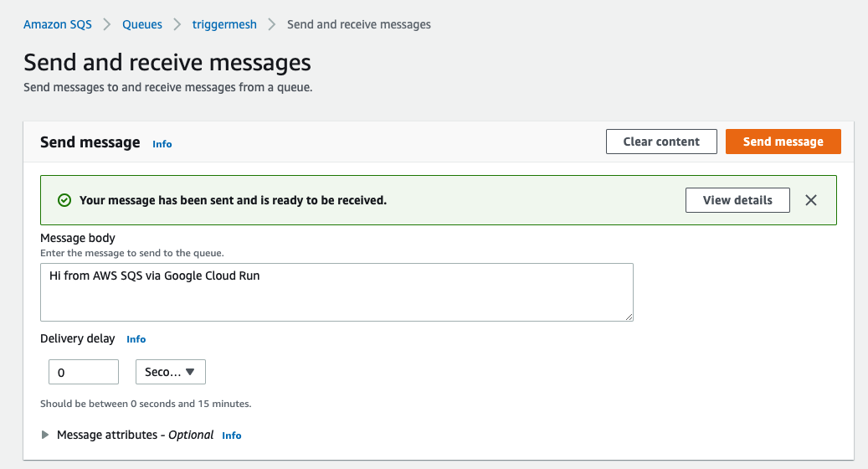Click the success message notification text
The image size is (868, 469).
[x=233, y=200]
